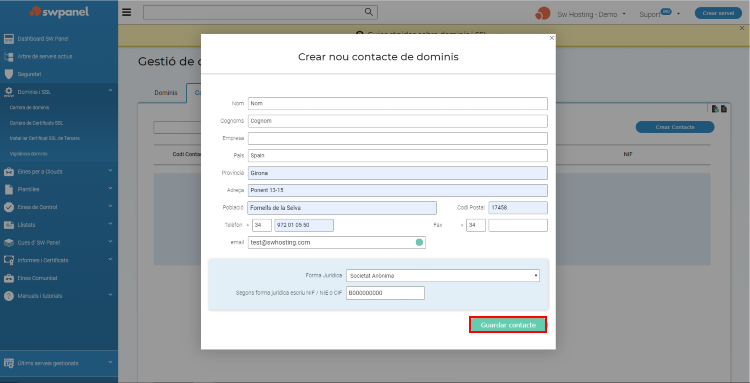
Task: Expand the Llistats menu
Action: 110,224
